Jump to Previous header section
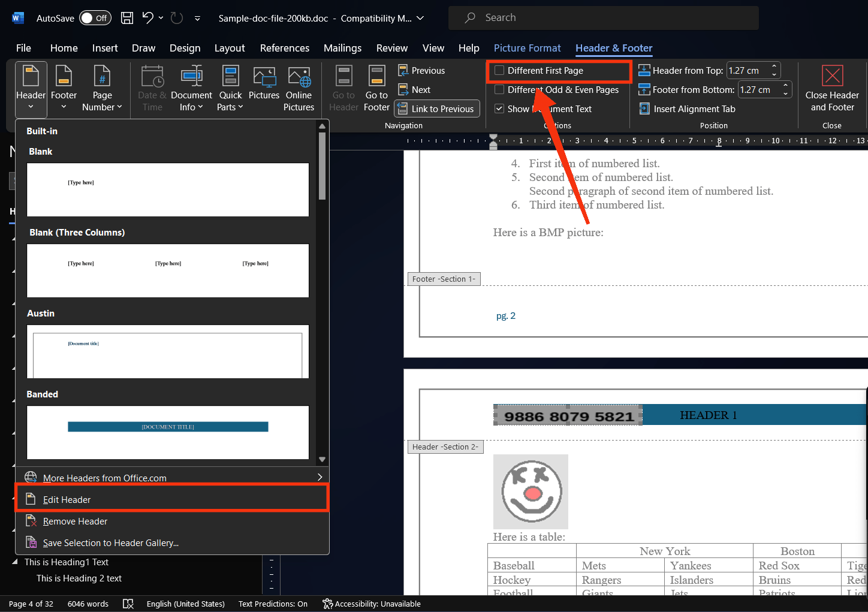The width and height of the screenshot is (868, 612). [421, 71]
